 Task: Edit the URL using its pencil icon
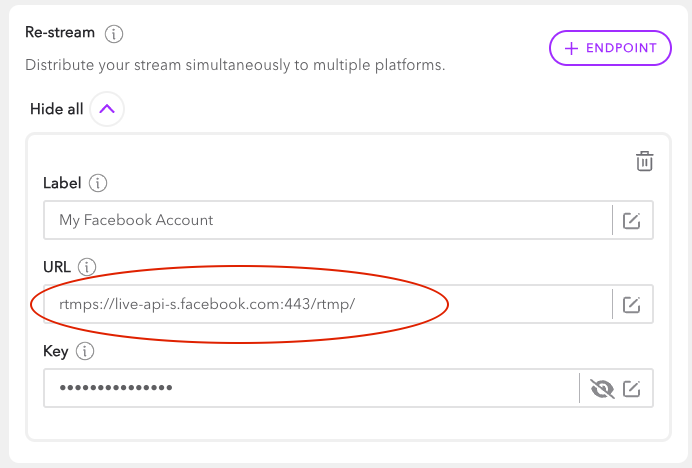[632, 304]
